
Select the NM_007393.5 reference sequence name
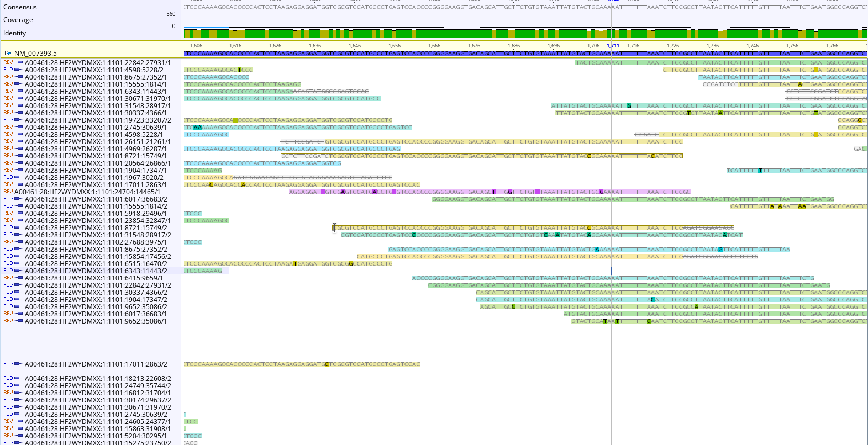pyautogui.click(x=35, y=54)
